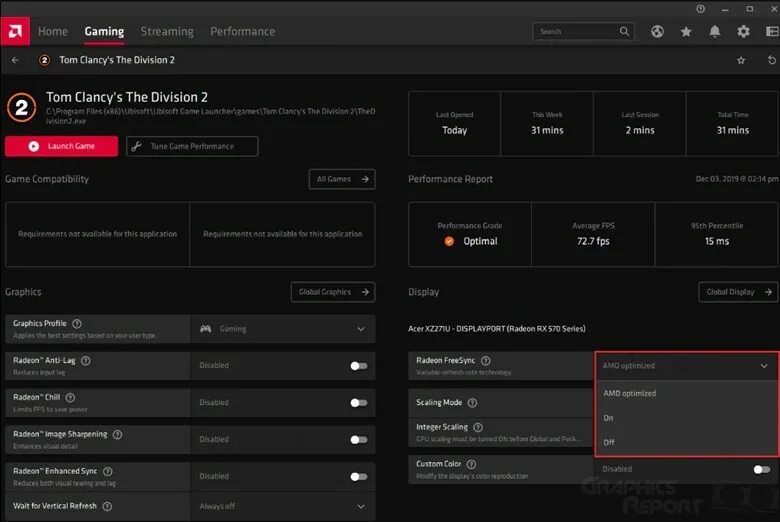Click the Last Session 2 mins tile
The height and width of the screenshot is (522, 780).
[640, 124]
